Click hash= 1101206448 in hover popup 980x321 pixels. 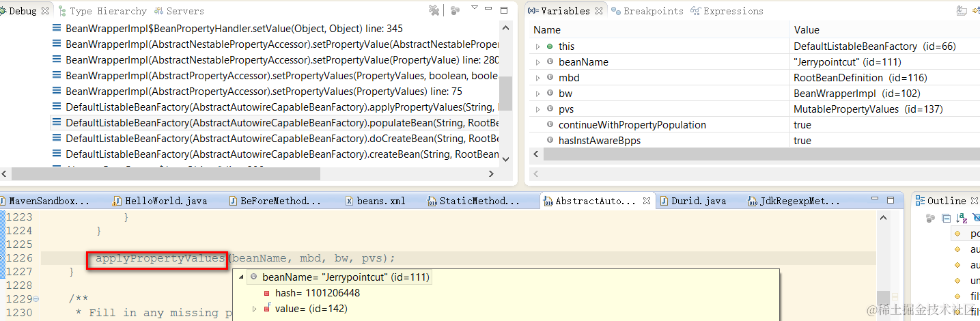317,293
